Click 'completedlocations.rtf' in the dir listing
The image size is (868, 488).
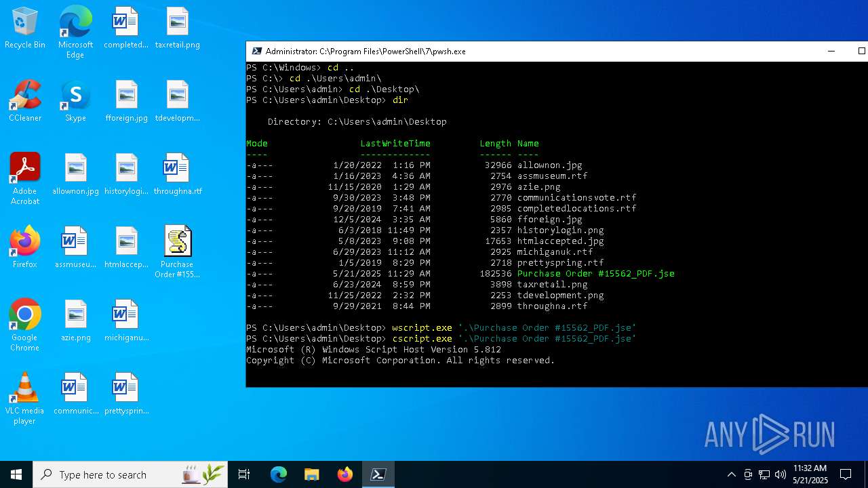coord(576,209)
